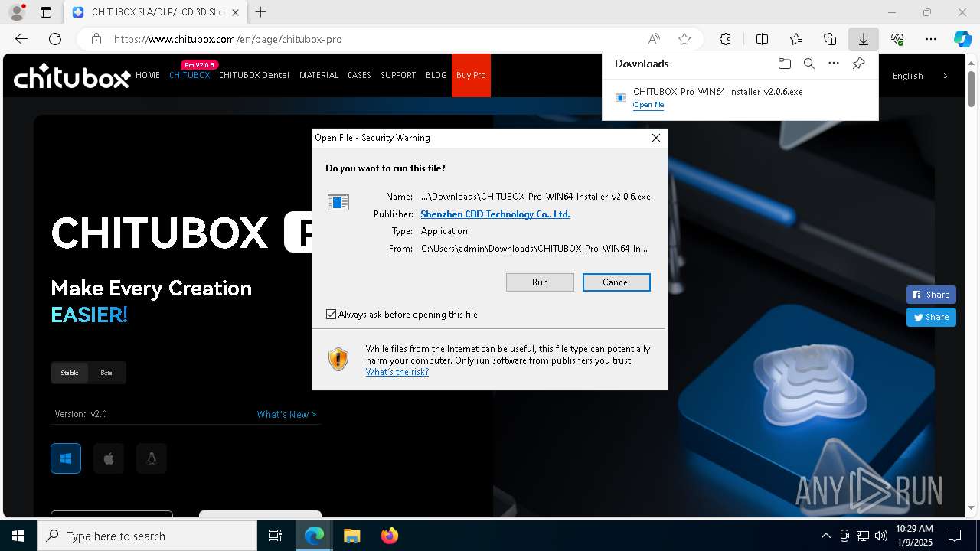
Task: Open Edge Settings and more menu
Action: click(931, 39)
